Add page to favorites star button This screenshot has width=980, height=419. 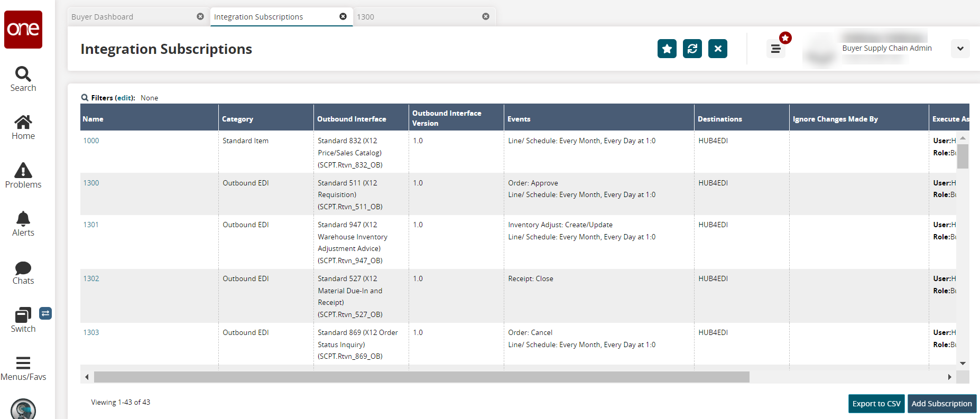point(667,49)
